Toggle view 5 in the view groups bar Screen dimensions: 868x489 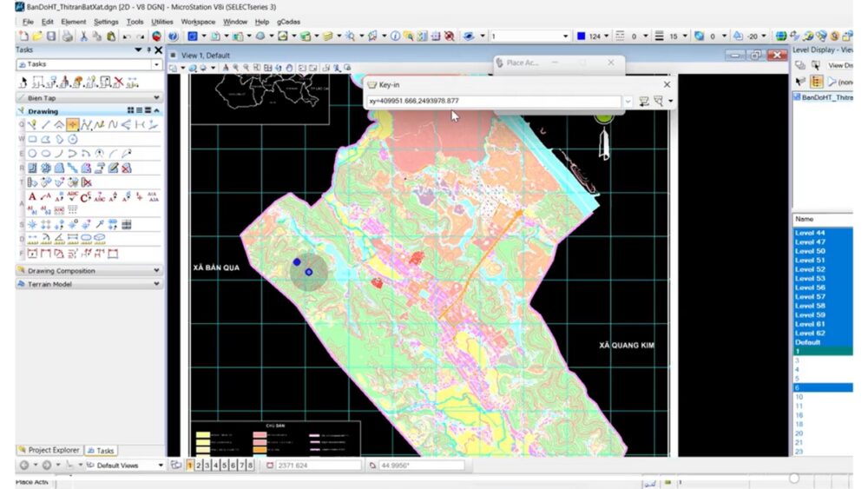[x=225, y=466]
